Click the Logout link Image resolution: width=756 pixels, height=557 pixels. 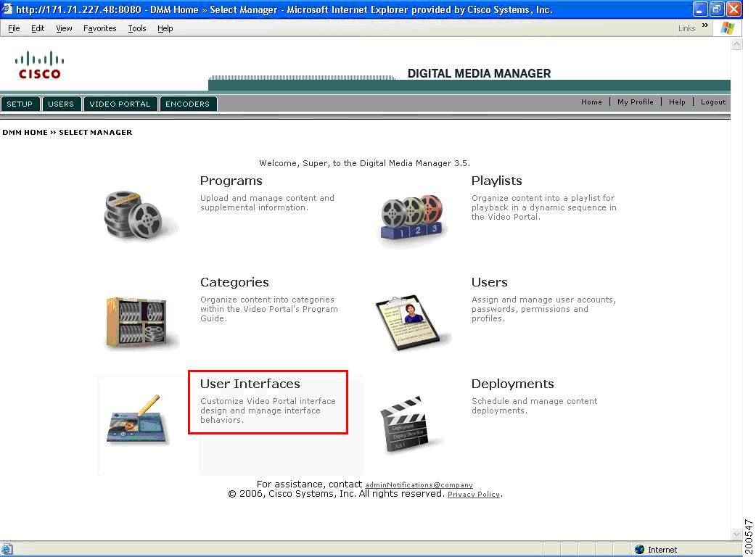point(713,102)
